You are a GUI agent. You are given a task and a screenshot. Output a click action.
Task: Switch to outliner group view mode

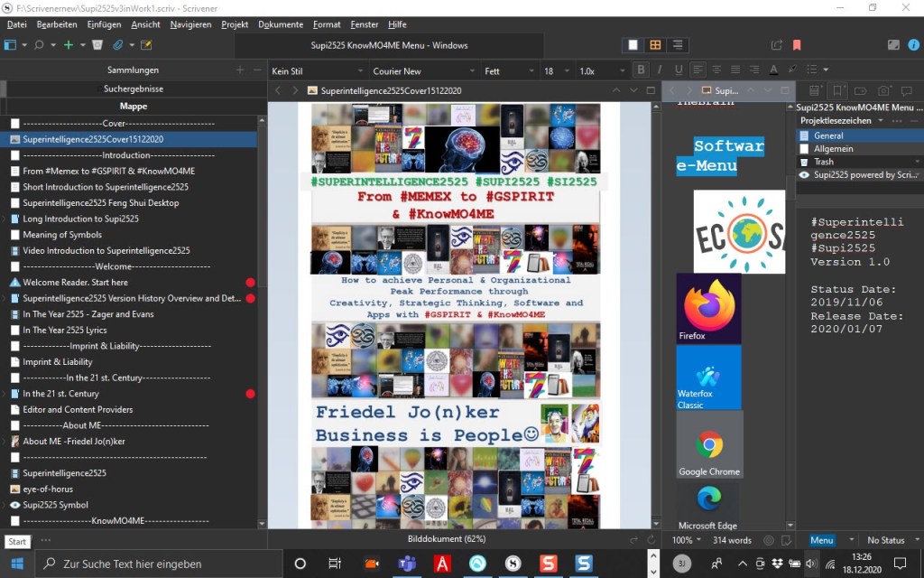click(x=677, y=44)
